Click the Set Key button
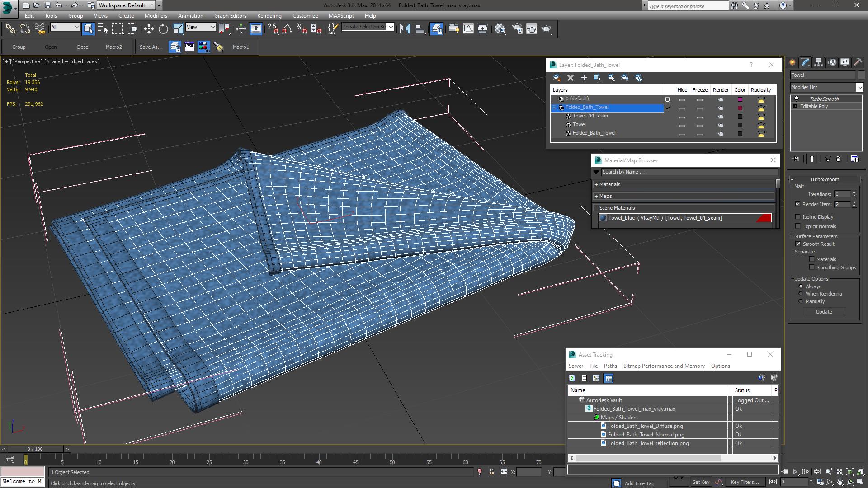This screenshot has height=488, width=868. pos(701,482)
